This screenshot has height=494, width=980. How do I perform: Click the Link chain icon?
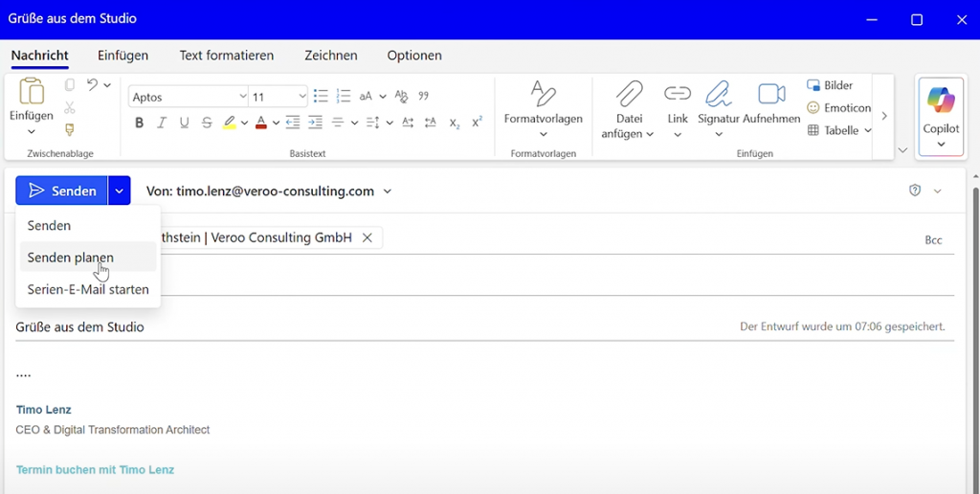point(678,93)
